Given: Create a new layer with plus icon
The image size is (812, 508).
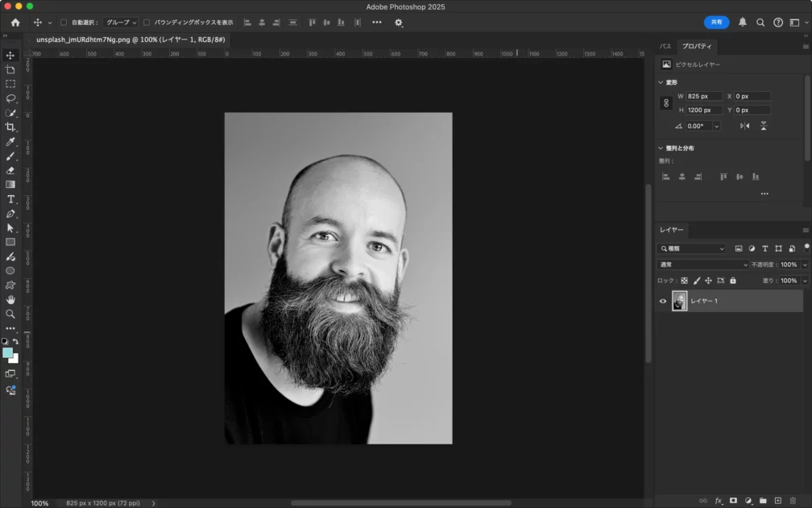Looking at the screenshot, I should [777, 501].
